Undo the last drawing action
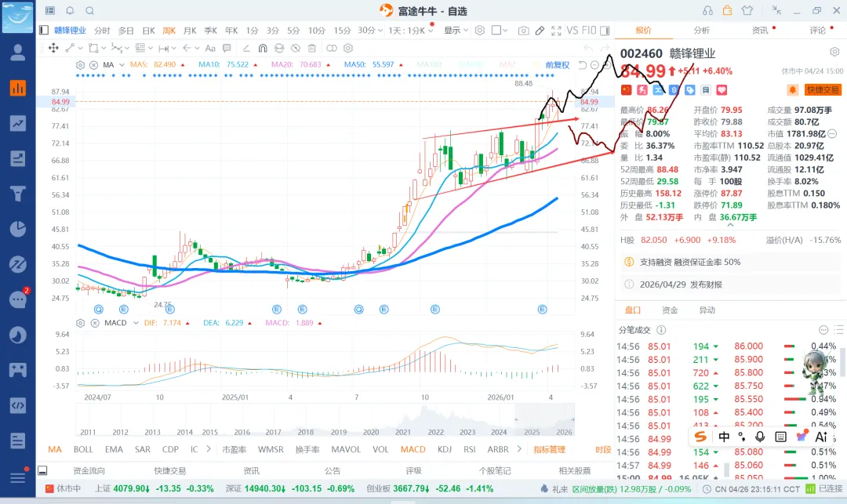The image size is (847, 504). click(x=588, y=48)
